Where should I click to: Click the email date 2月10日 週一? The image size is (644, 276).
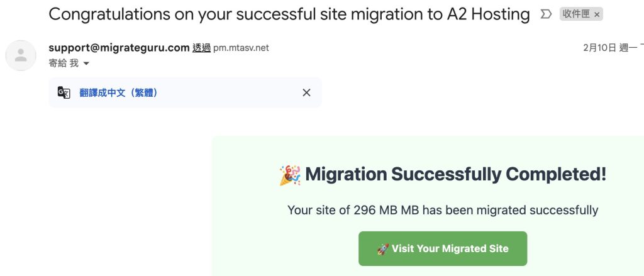click(x=609, y=47)
